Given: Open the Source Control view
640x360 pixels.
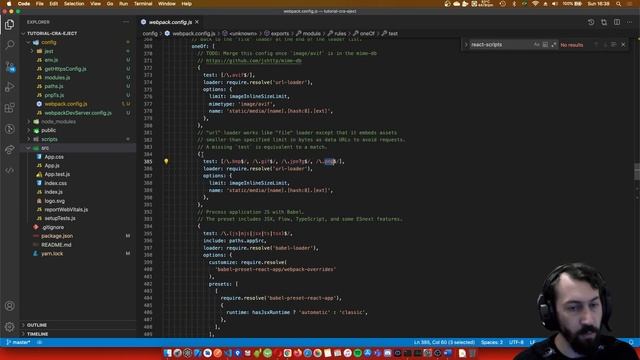Looking at the screenshot, I should [x=9, y=66].
